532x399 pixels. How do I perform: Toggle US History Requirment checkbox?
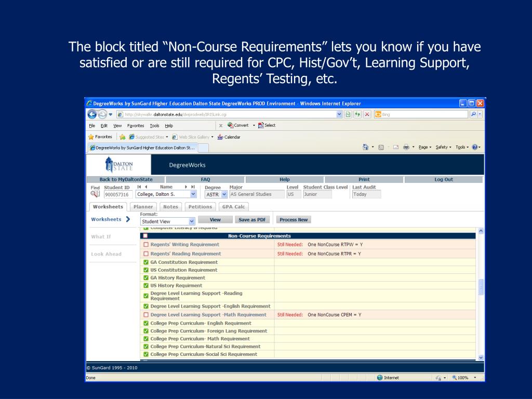pos(146,286)
